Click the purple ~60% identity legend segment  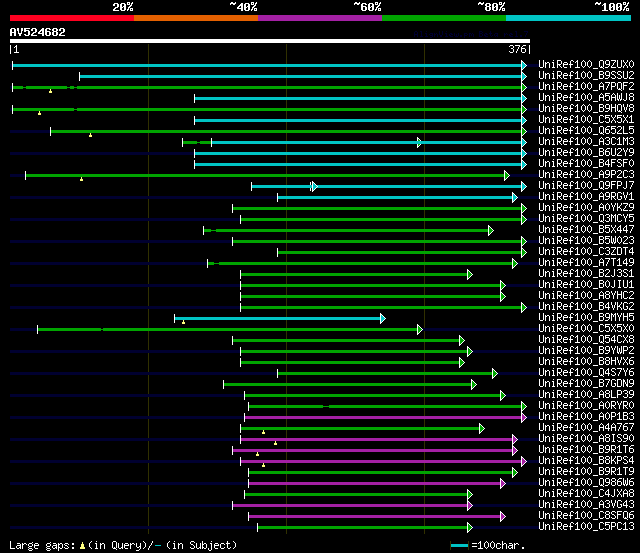pyautogui.click(x=320, y=18)
